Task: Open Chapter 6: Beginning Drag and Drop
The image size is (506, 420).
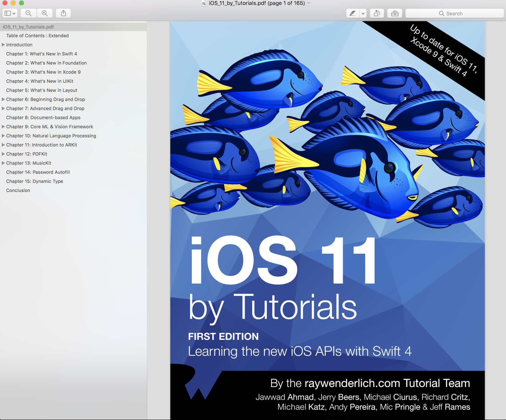Action: (x=46, y=99)
